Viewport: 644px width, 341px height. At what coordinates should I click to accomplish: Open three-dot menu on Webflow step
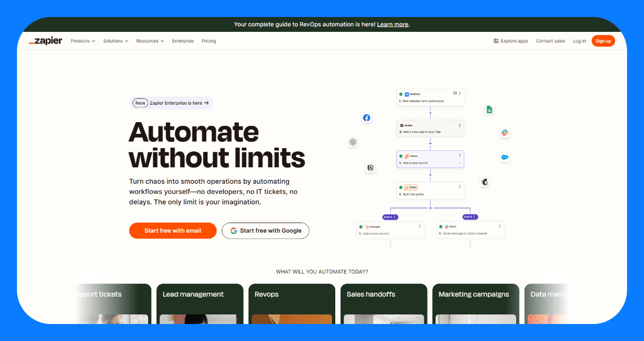pos(460,93)
